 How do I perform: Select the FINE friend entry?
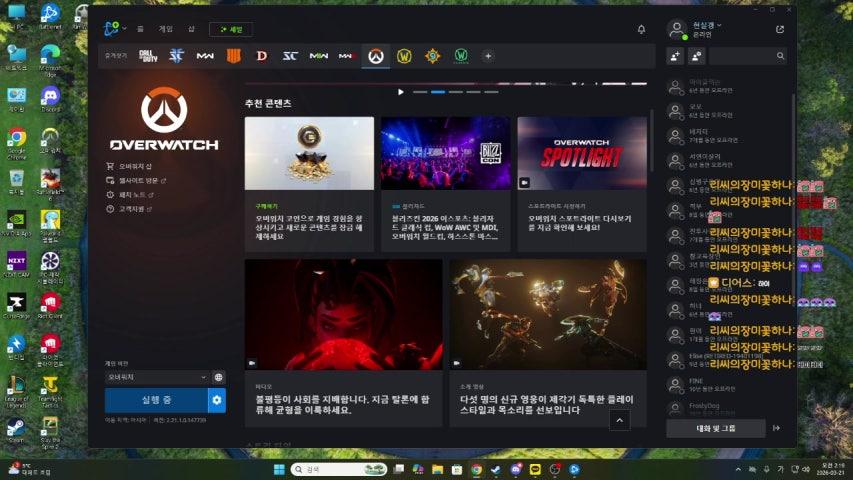tap(728, 385)
